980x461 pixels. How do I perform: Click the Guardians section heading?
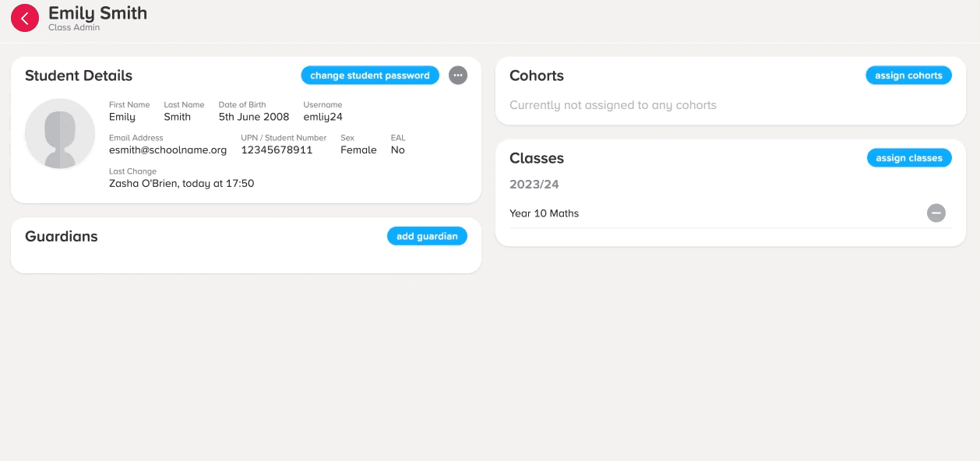pyautogui.click(x=62, y=236)
